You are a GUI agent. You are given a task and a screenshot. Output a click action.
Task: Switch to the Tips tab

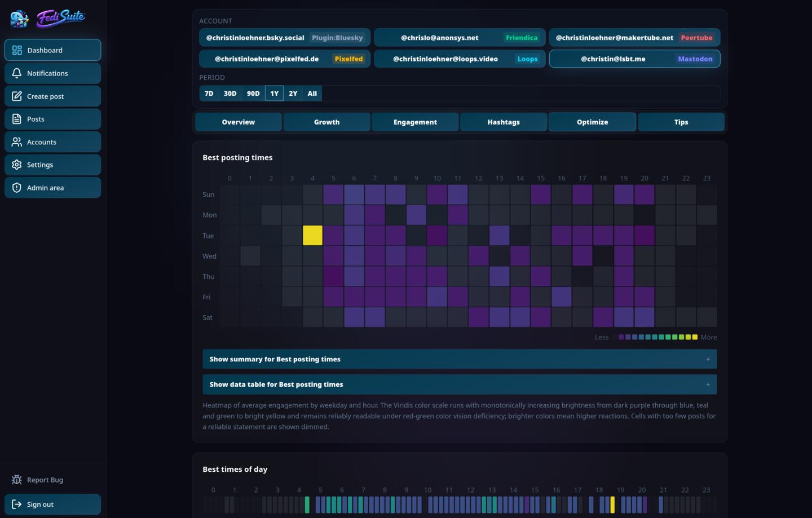coord(681,122)
